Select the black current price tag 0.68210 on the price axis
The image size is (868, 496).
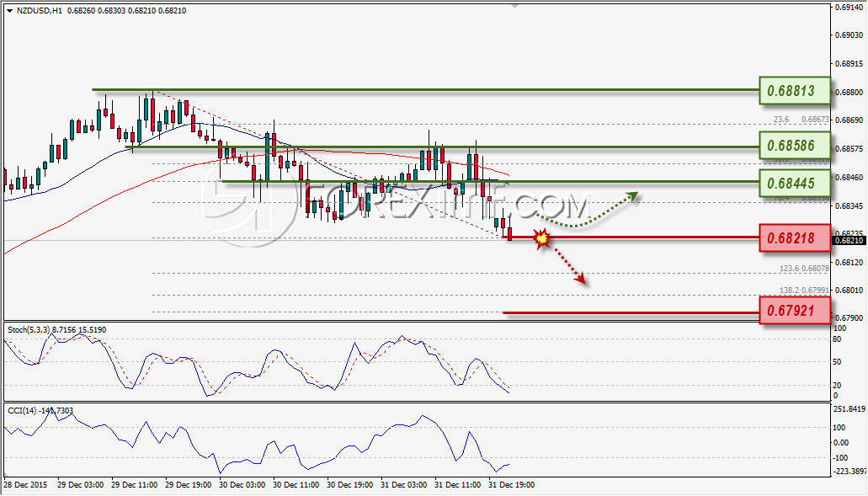(849, 240)
